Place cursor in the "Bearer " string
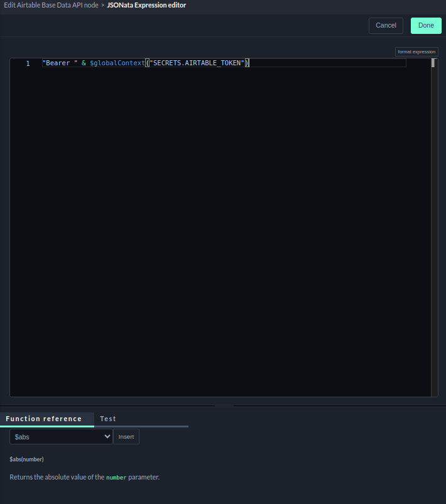446x504 pixels. (x=59, y=63)
